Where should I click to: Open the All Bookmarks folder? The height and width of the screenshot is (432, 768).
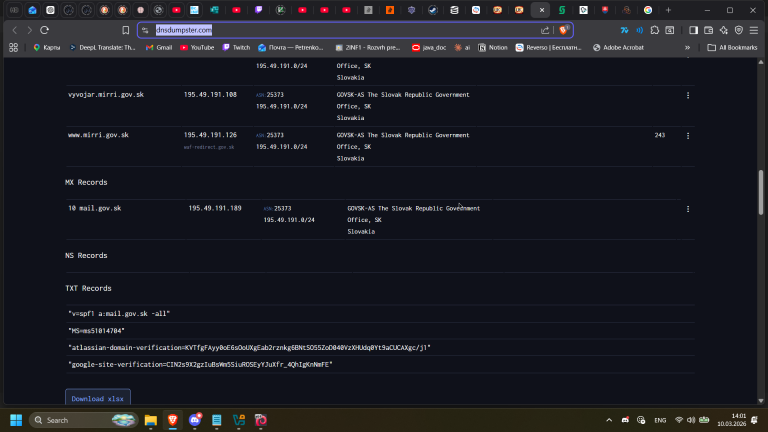[x=732, y=48]
